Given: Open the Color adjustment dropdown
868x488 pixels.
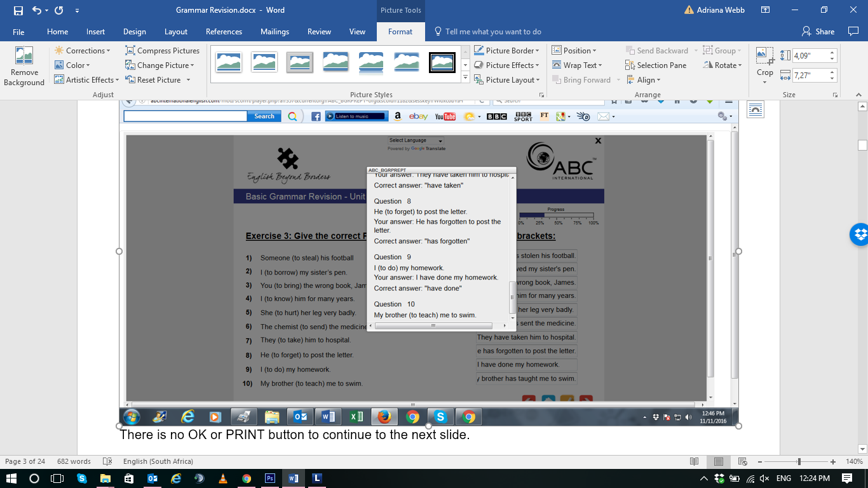Looking at the screenshot, I should click(72, 65).
